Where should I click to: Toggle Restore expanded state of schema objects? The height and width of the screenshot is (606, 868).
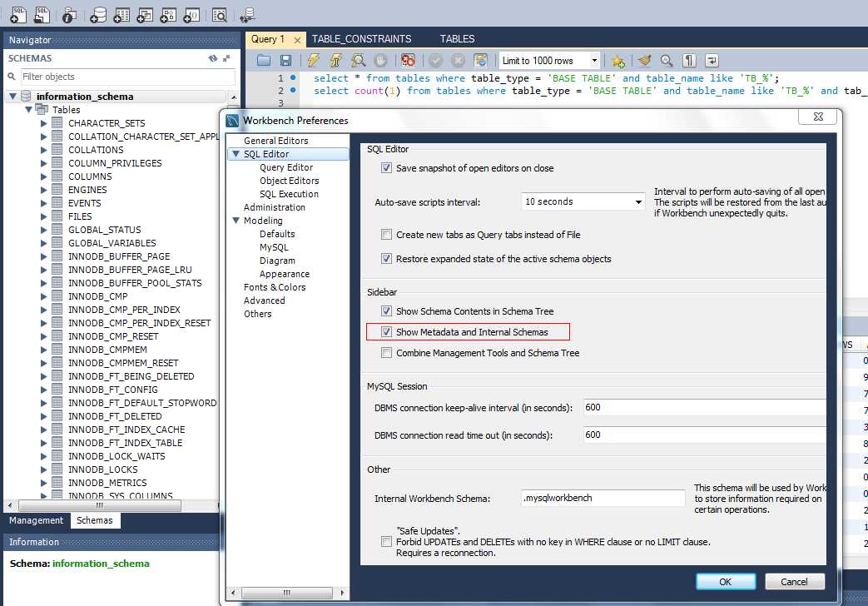(x=386, y=259)
